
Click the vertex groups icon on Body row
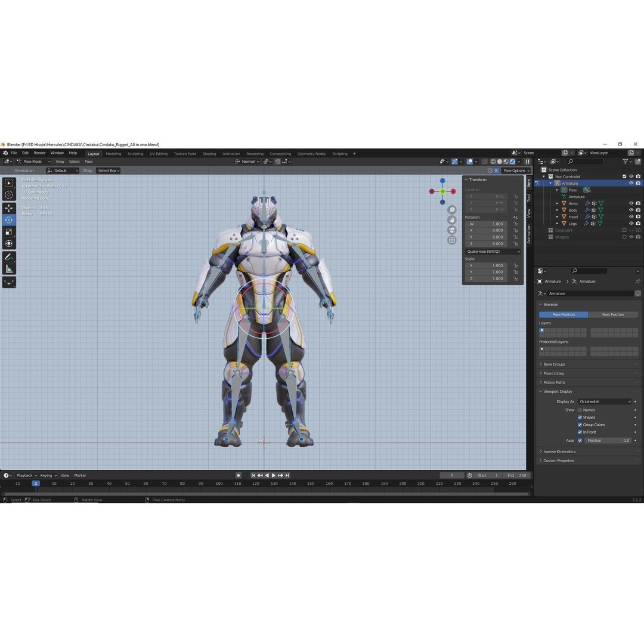point(594,210)
